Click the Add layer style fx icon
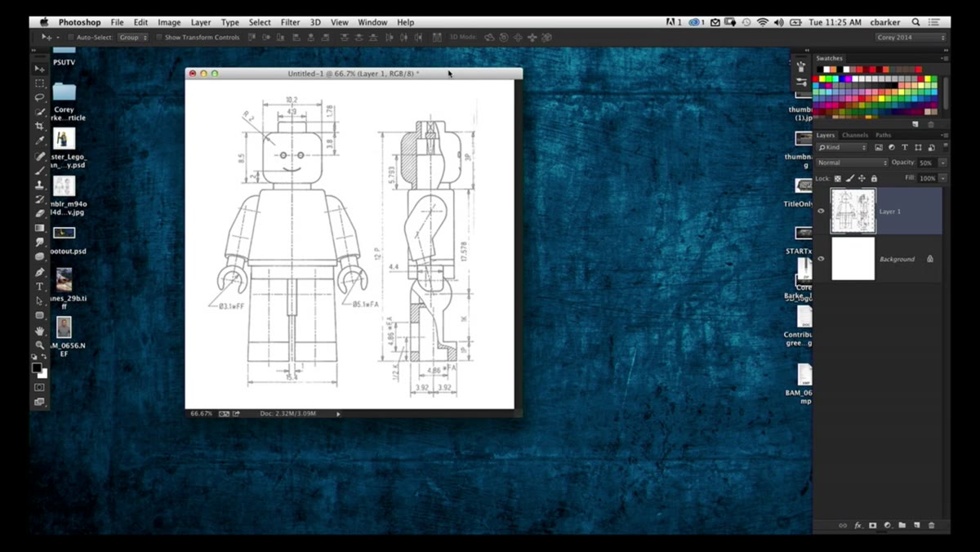The height and width of the screenshot is (552, 980). [858, 525]
